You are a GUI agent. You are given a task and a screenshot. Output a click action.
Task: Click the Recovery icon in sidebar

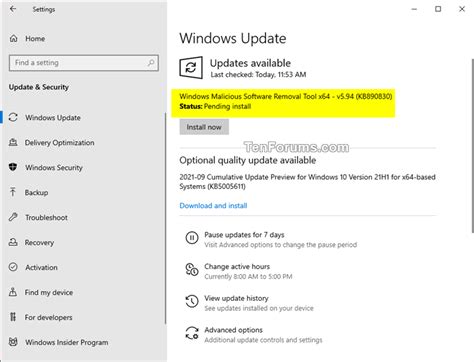[x=13, y=242]
